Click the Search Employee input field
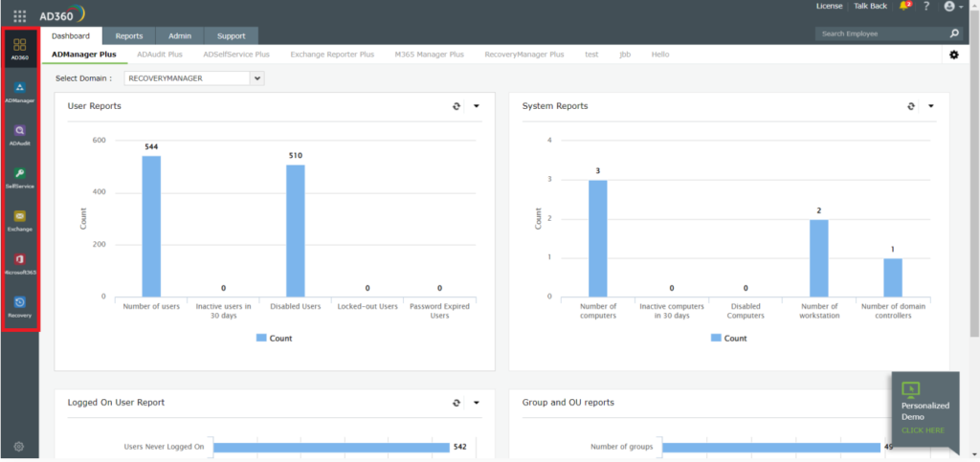This screenshot has width=980, height=462. click(881, 33)
